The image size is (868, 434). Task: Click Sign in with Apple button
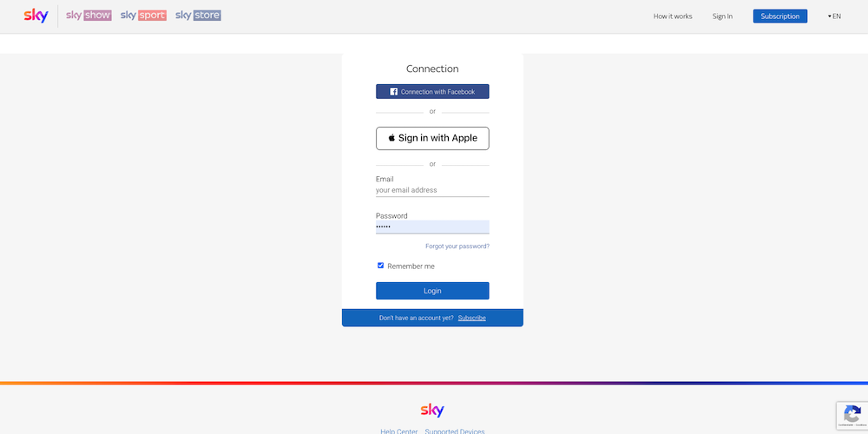pyautogui.click(x=432, y=138)
